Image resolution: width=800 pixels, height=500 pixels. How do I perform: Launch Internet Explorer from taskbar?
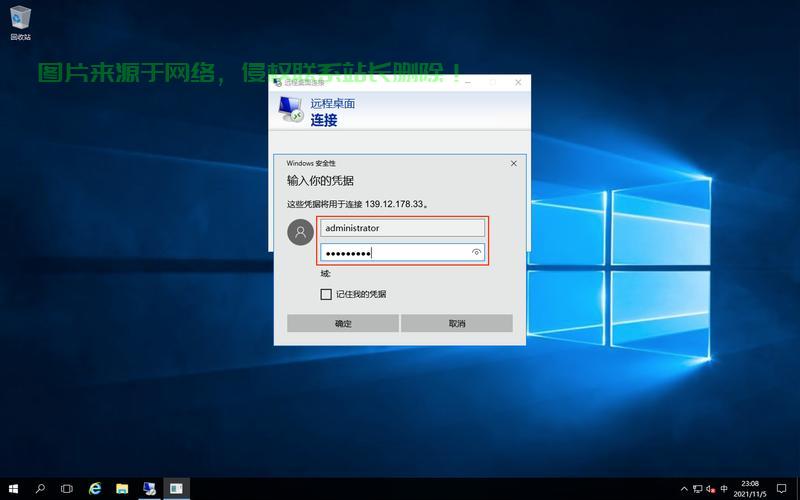95,489
